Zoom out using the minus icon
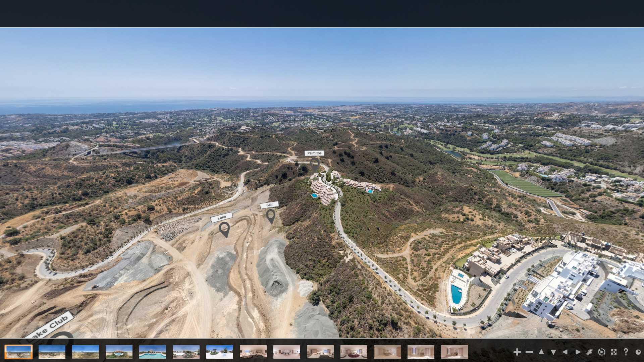Screen dimensions: 644x362 (x=529, y=352)
